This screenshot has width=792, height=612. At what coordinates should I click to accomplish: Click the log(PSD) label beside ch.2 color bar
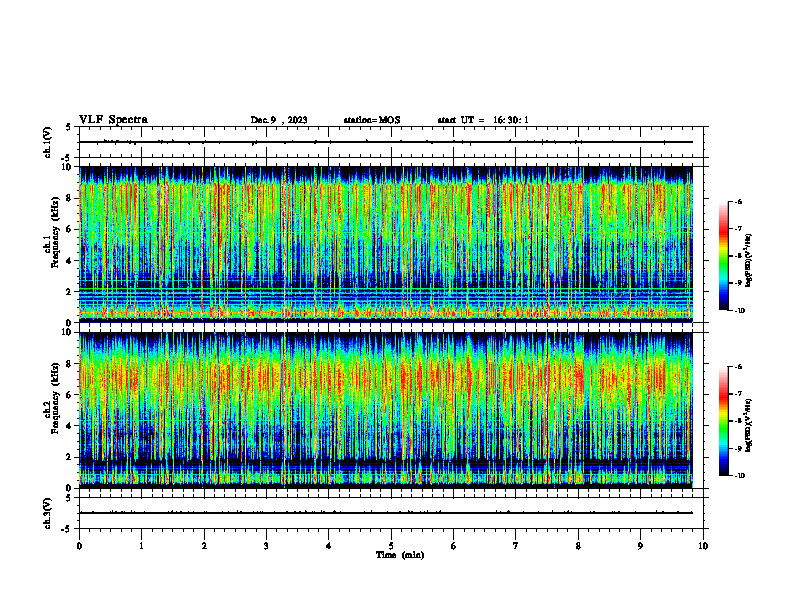748,425
